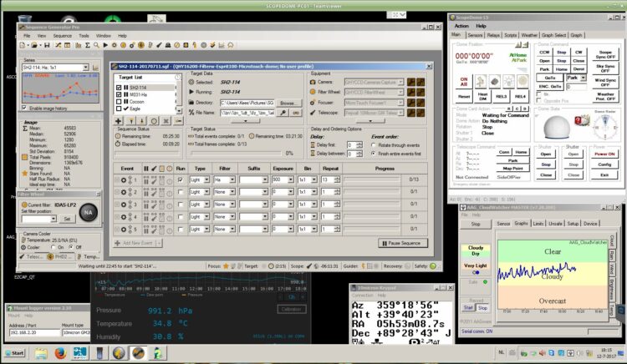The height and width of the screenshot is (364, 627).
Task: Click the Address/Port input field
Action: coord(34,332)
